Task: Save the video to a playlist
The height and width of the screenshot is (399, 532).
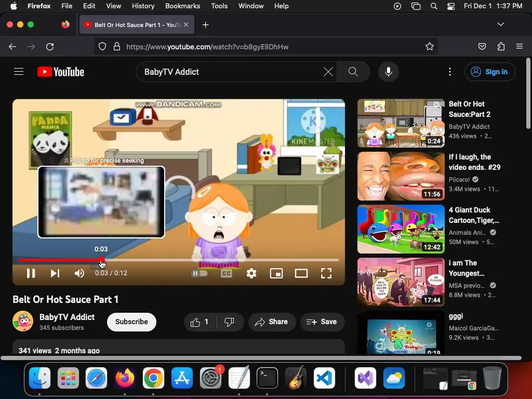Action: pos(322,322)
